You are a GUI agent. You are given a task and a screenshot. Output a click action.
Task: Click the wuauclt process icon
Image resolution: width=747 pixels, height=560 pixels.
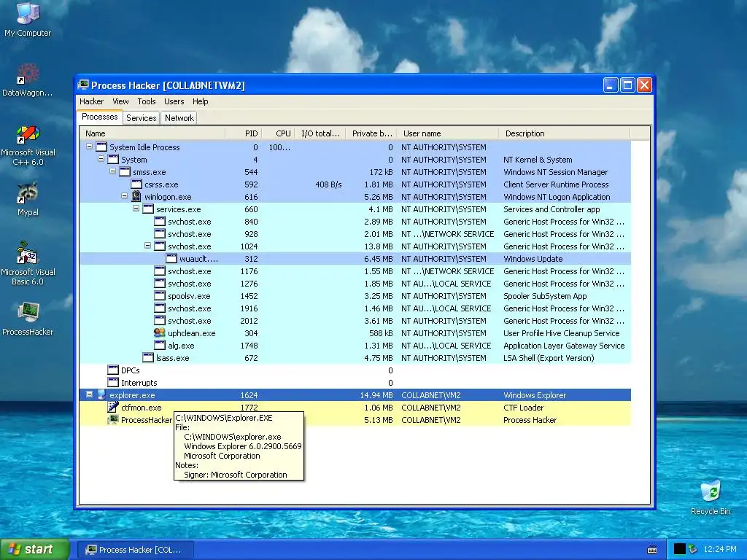[x=171, y=259]
